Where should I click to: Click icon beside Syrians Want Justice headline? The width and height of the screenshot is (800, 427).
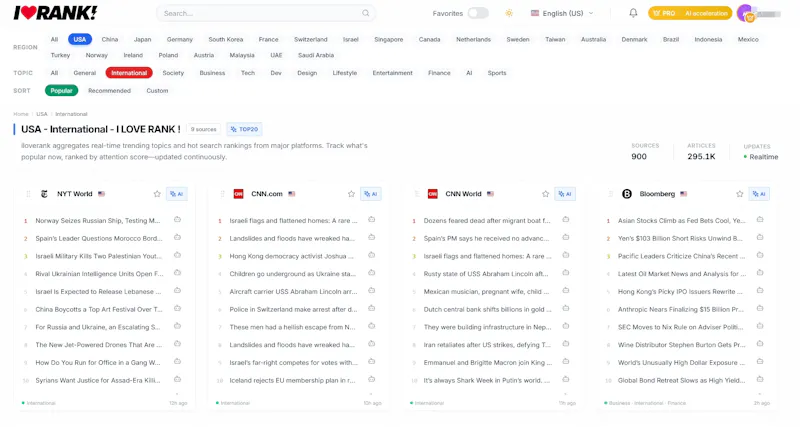(x=178, y=380)
